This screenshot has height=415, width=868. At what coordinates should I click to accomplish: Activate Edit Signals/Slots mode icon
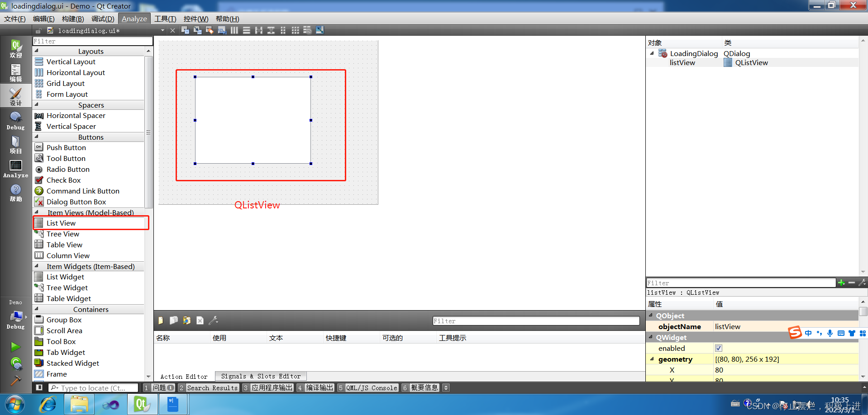(x=197, y=30)
